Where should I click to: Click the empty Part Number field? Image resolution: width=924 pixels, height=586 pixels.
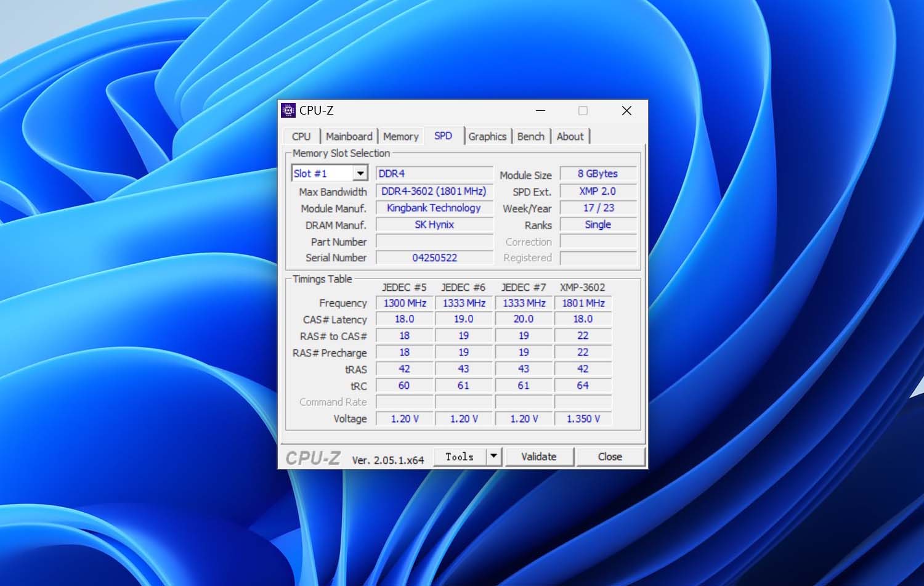[x=434, y=242]
